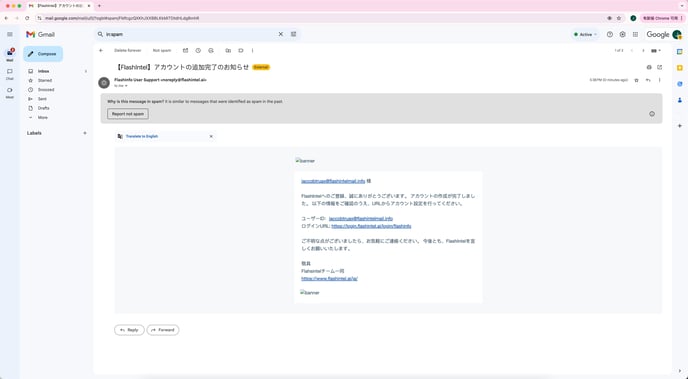688x379 pixels.
Task: Open email in a new window
Action: pyautogui.click(x=659, y=67)
